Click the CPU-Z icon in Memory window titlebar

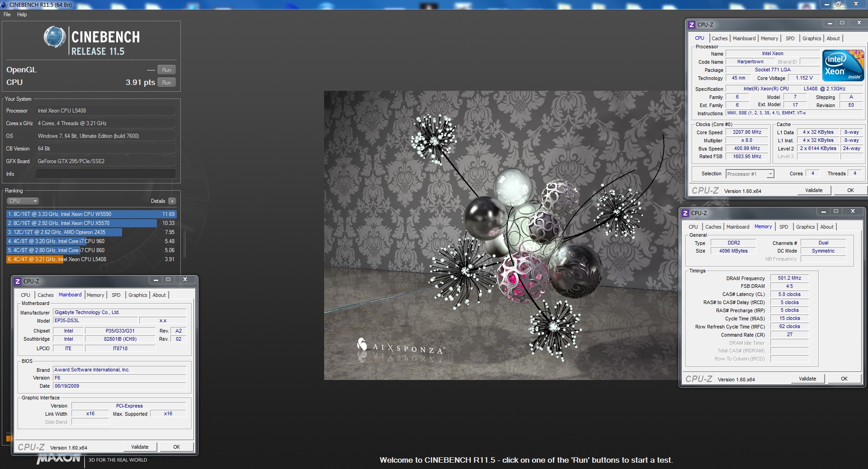685,213
